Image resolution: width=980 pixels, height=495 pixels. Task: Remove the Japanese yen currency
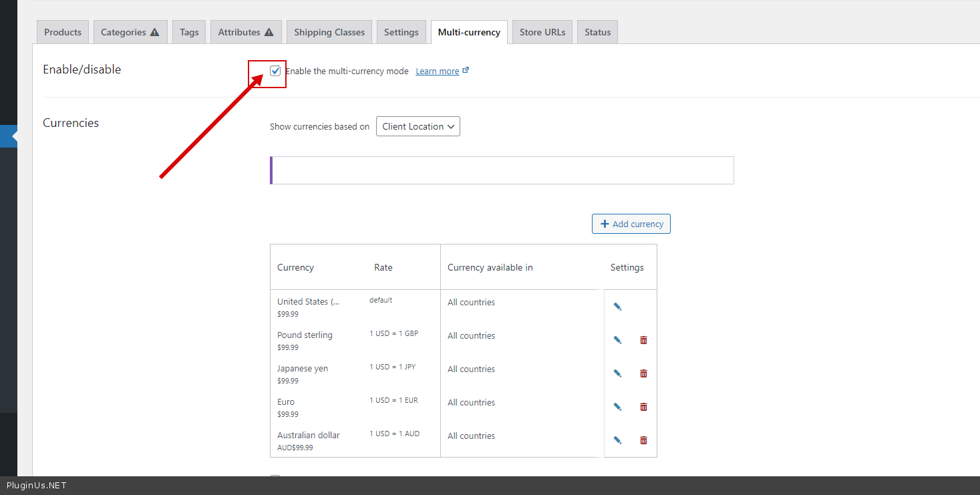(643, 373)
